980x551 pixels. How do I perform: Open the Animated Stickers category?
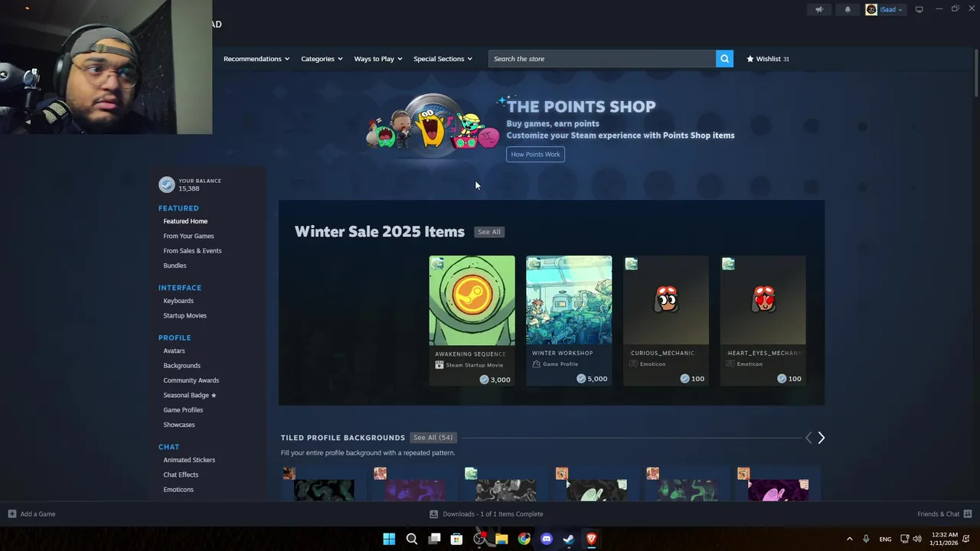[x=189, y=460]
